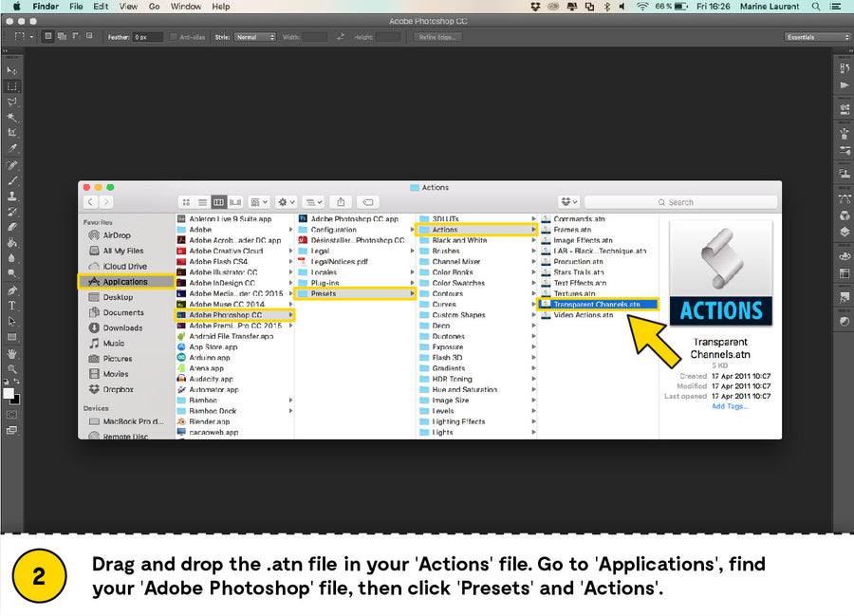The height and width of the screenshot is (616, 854).
Task: Open the Go menu
Action: (154, 7)
